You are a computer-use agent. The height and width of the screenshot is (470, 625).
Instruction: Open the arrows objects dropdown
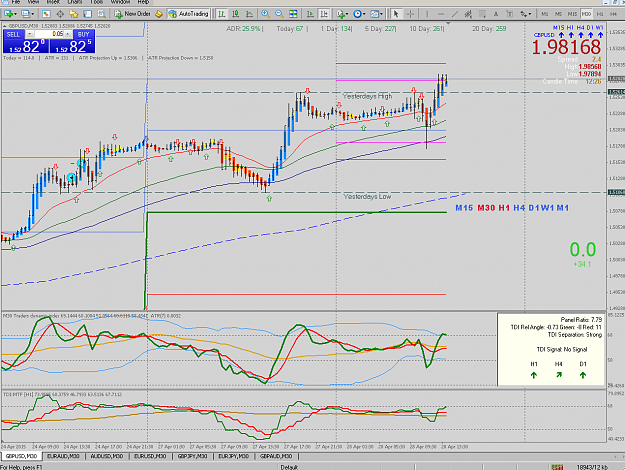coord(525,14)
